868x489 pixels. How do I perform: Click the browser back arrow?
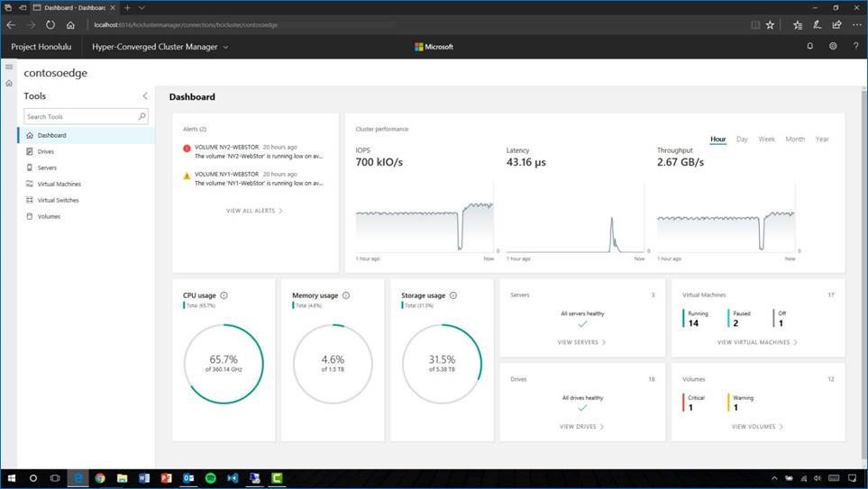11,25
